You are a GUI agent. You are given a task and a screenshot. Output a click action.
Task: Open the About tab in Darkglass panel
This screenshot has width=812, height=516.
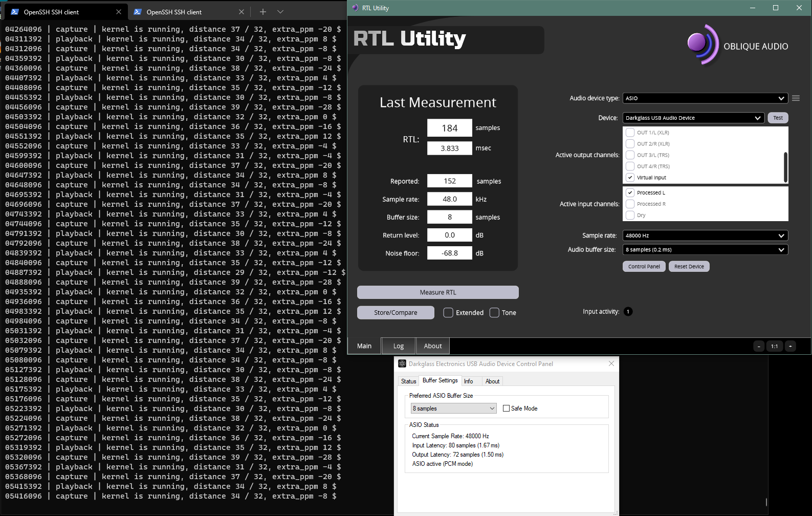tap(492, 381)
